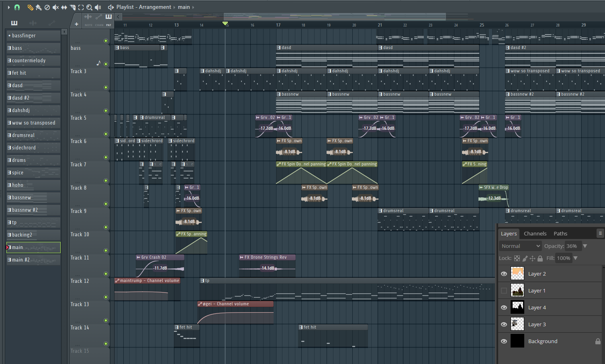
Task: Select the Slip tool
Action: [x=64, y=7]
